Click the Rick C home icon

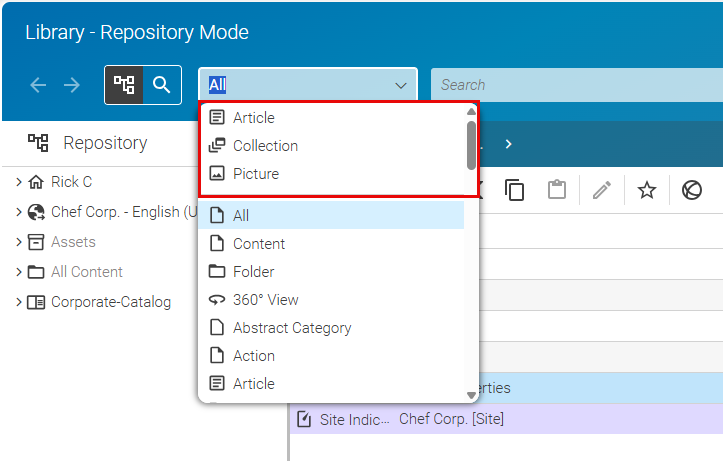tap(36, 182)
